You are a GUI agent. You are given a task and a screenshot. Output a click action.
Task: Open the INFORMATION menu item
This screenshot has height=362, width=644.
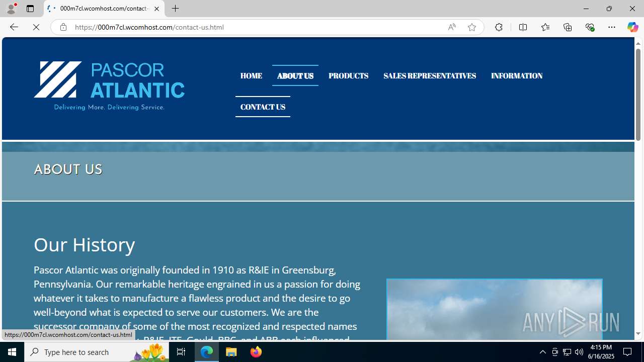[x=517, y=76]
